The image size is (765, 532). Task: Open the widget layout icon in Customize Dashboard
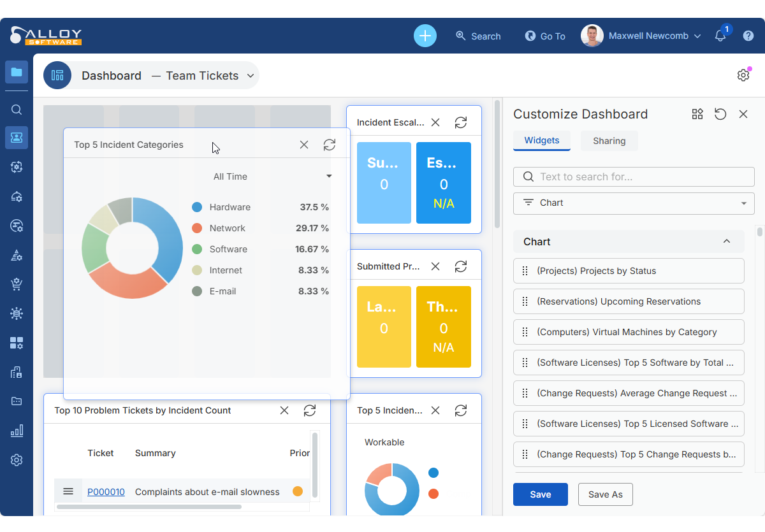pos(697,114)
